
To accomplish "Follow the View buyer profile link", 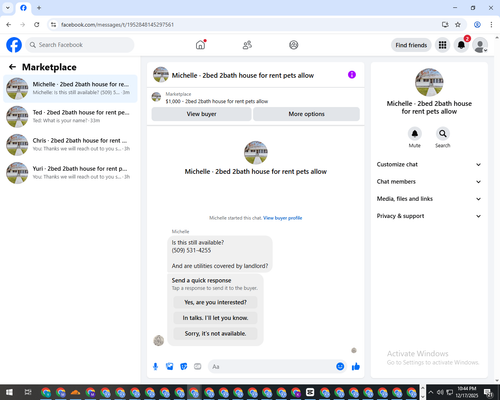I will coord(283,218).
